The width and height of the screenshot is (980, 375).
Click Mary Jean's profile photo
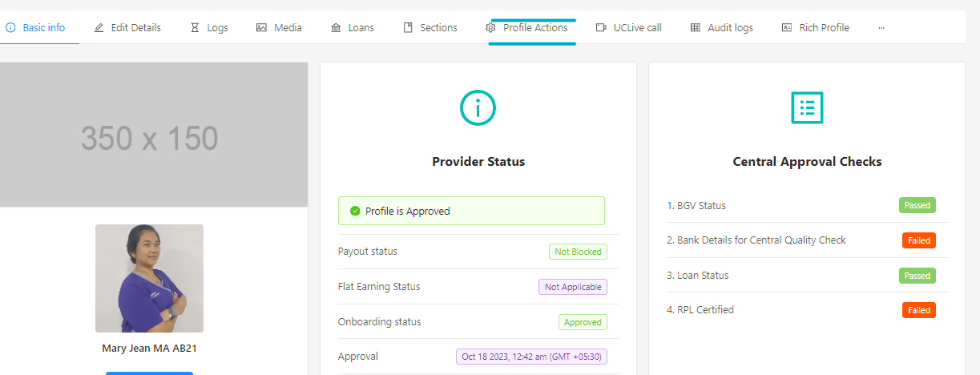pos(149,278)
